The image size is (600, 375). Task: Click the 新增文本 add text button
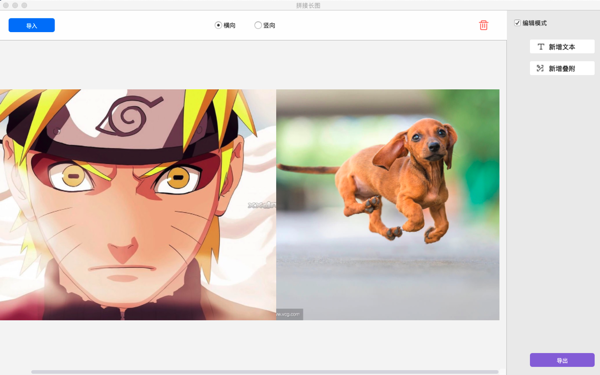[x=562, y=47]
